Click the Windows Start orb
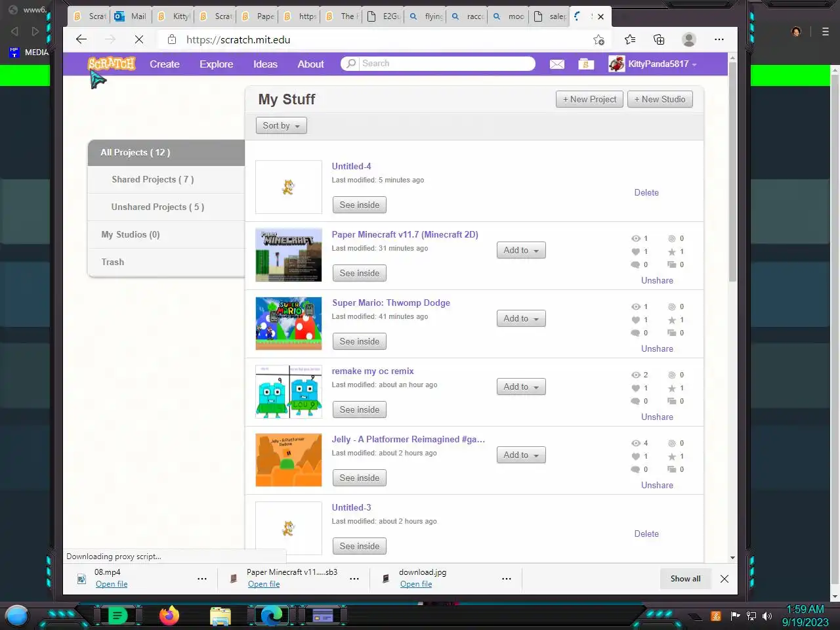The image size is (840, 630). point(17,616)
